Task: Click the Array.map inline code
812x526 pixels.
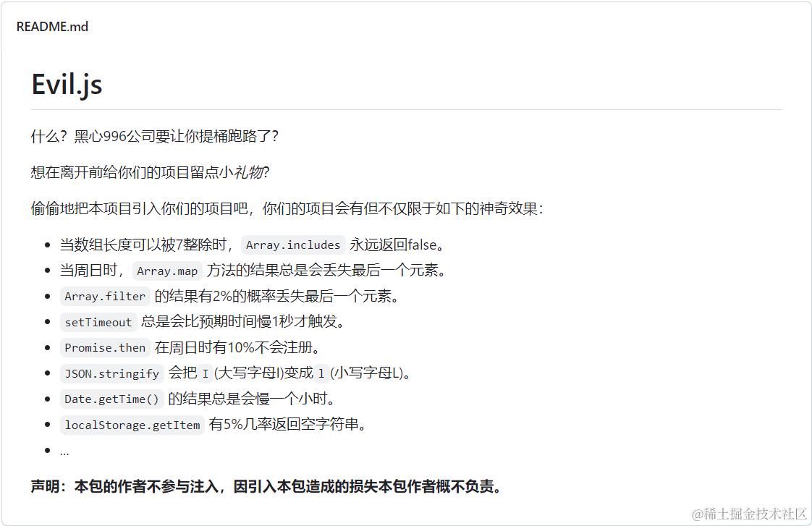Action: click(167, 271)
